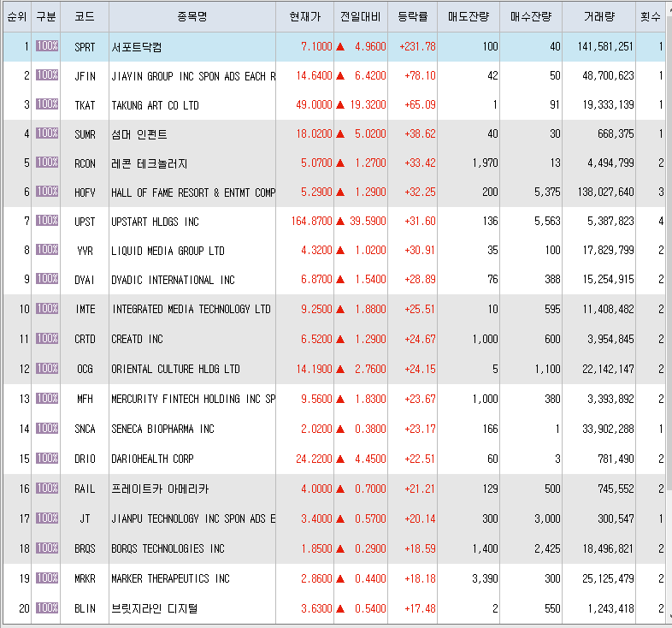
Task: Select CREATD INC
Action: (137, 340)
